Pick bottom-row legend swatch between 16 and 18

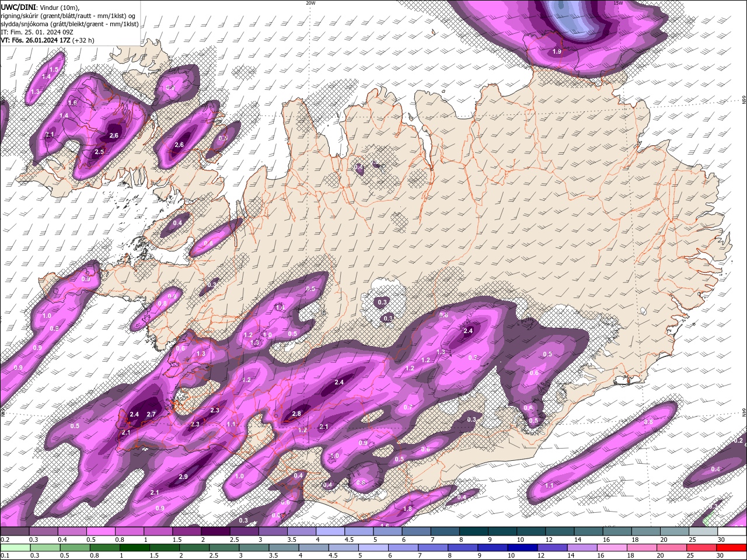tap(612, 547)
